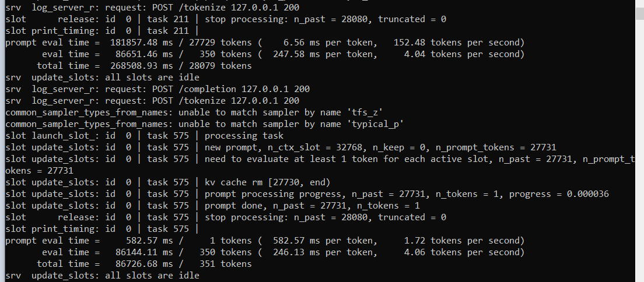Click the total time 86726.68 ms line
The width and height of the screenshot is (644, 282).
coord(144,263)
